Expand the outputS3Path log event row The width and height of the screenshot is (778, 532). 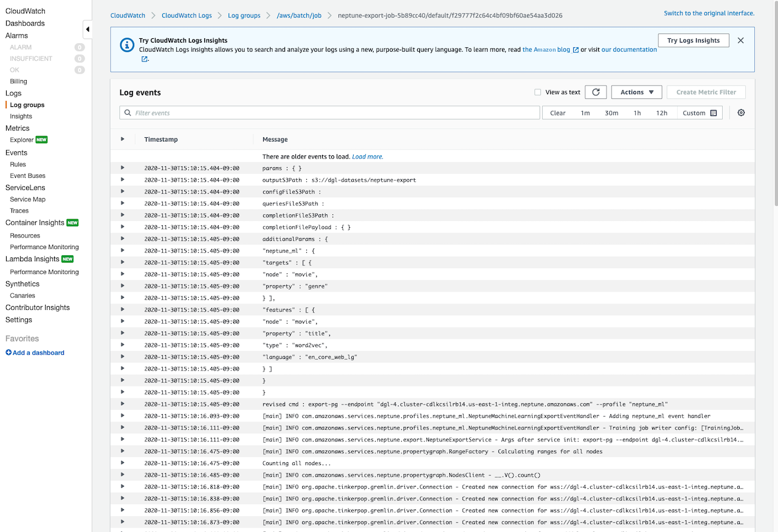point(123,180)
